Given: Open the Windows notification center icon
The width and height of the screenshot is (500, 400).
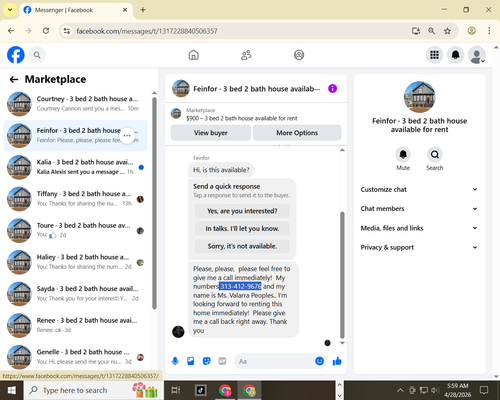Looking at the screenshot, I should point(484,390).
